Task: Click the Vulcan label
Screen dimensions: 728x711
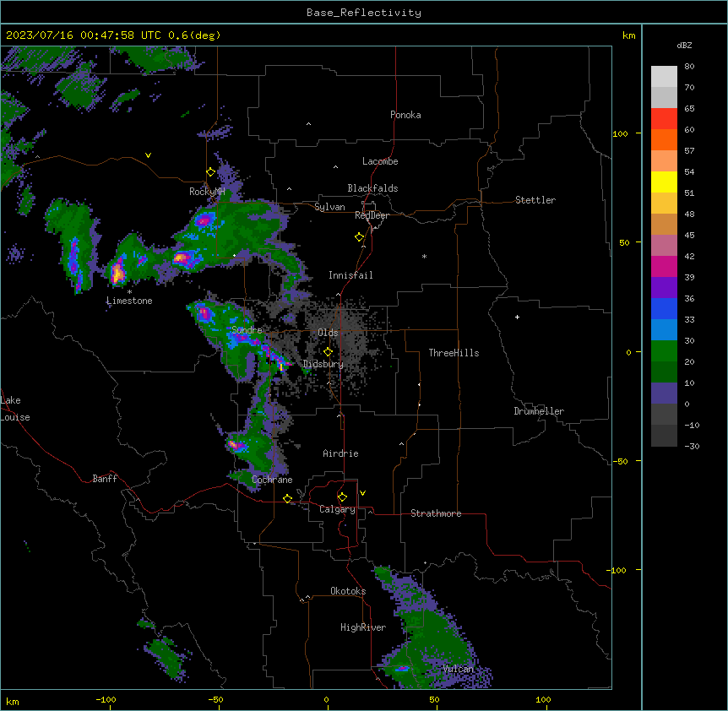Action: pos(458,669)
